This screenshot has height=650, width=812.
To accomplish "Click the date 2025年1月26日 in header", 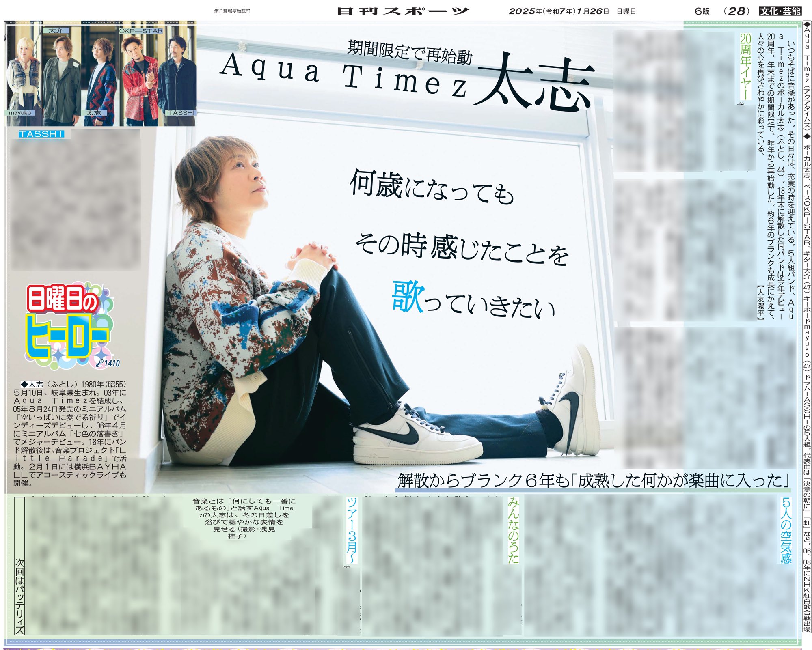I will (x=559, y=11).
